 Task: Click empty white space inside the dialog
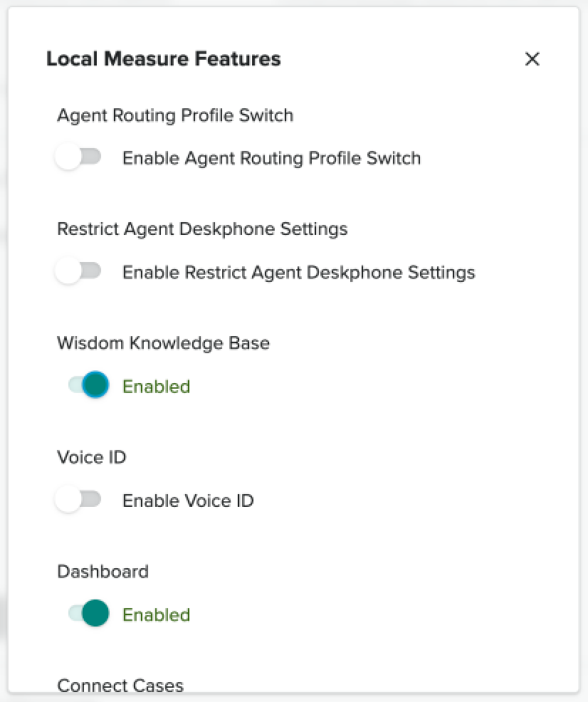point(427,427)
